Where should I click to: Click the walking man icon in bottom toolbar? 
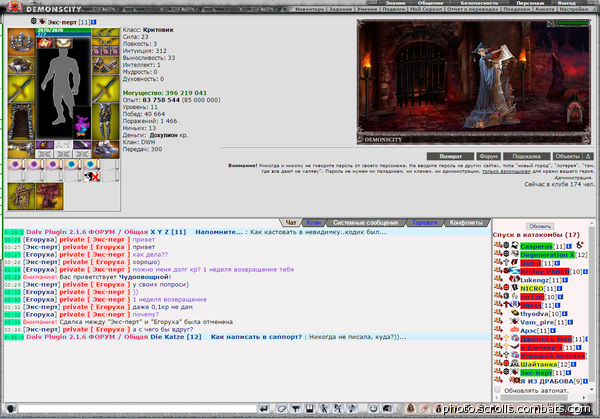pos(324,409)
